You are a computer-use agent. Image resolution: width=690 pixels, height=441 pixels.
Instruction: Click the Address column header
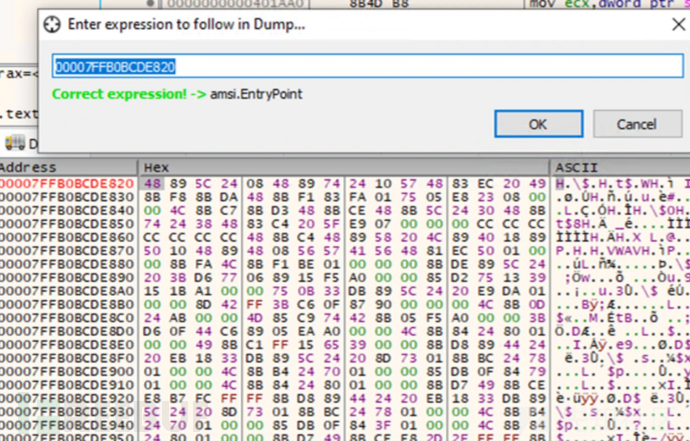pyautogui.click(x=30, y=167)
